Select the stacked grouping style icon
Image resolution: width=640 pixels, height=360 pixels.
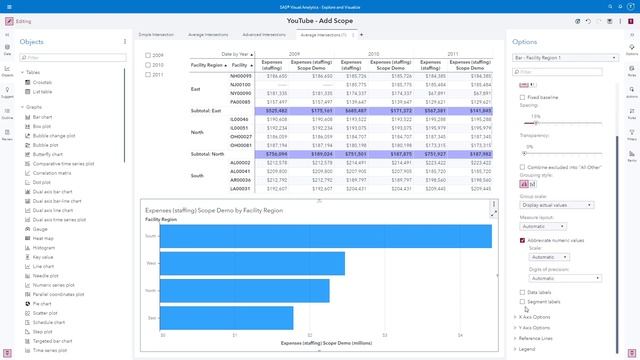pos(533,184)
